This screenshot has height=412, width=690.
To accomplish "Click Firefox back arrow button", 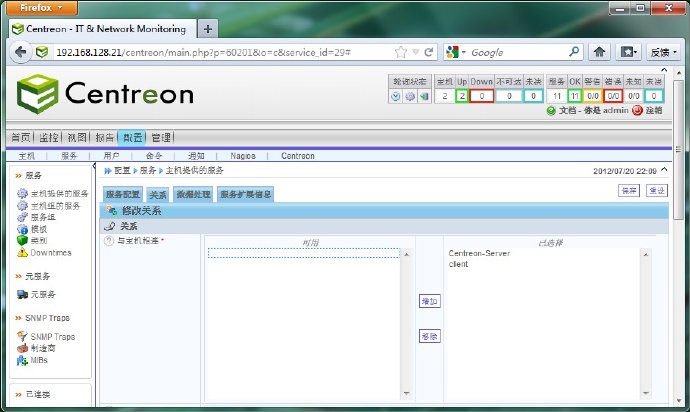I will (20, 52).
